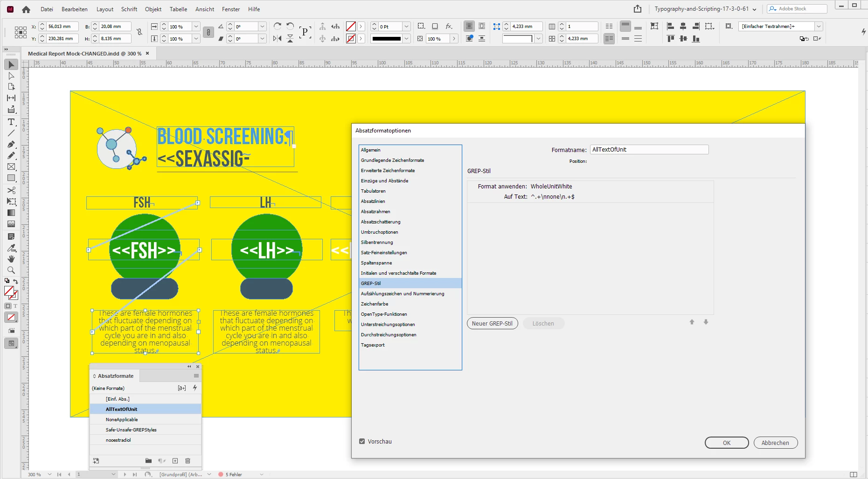Select the Gap tool
The height and width of the screenshot is (479, 868).
(11, 98)
